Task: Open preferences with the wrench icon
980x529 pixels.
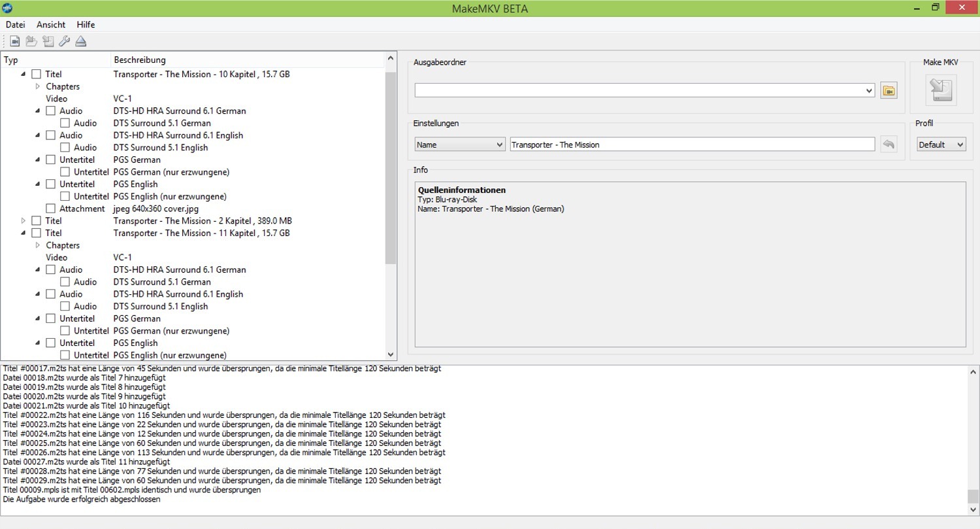Action: (64, 41)
